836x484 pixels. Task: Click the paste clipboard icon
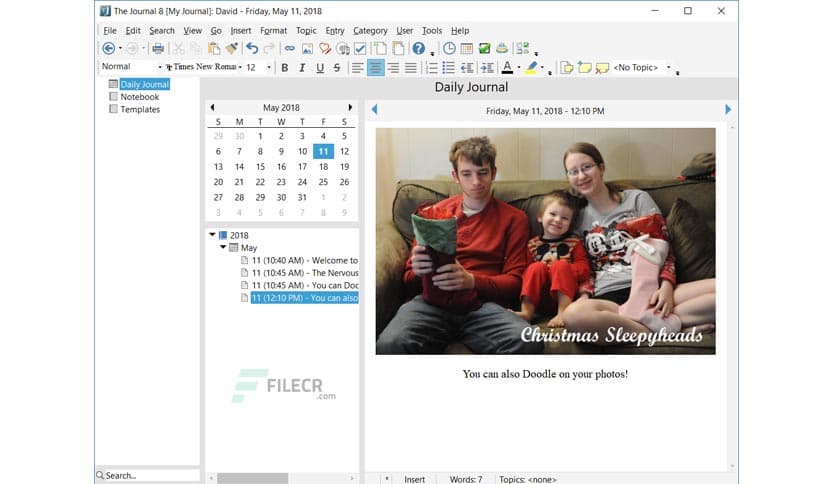[x=214, y=49]
